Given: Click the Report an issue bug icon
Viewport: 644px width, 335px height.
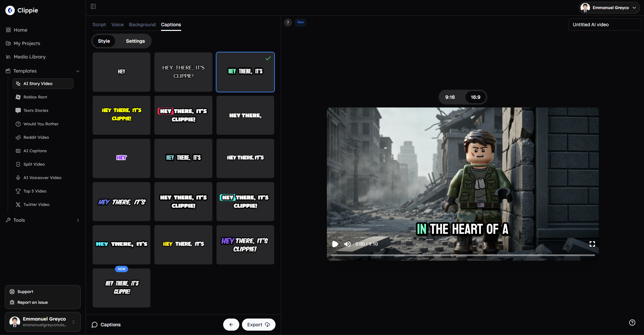Looking at the screenshot, I should [x=12, y=302].
